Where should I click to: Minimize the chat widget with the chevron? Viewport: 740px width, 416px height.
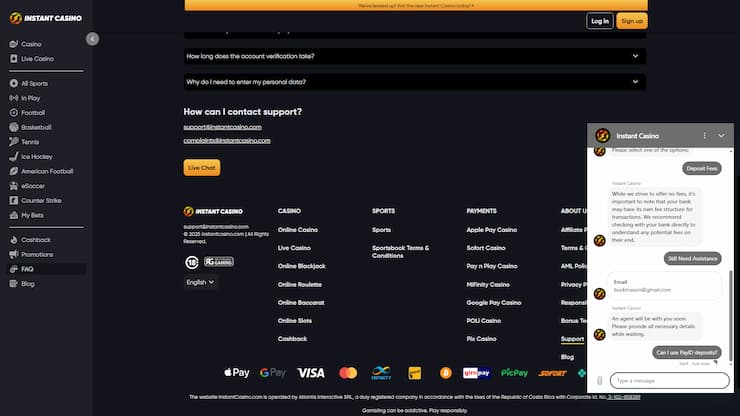[x=721, y=136]
